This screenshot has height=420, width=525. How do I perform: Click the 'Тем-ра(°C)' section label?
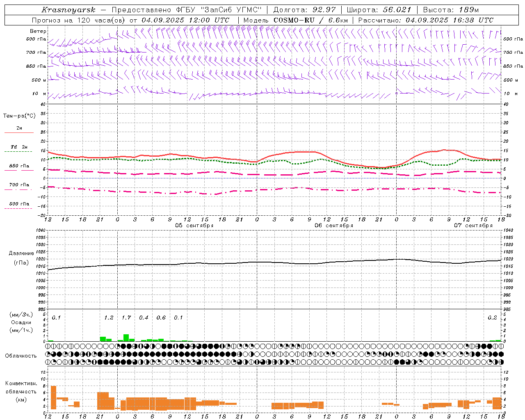(19, 116)
